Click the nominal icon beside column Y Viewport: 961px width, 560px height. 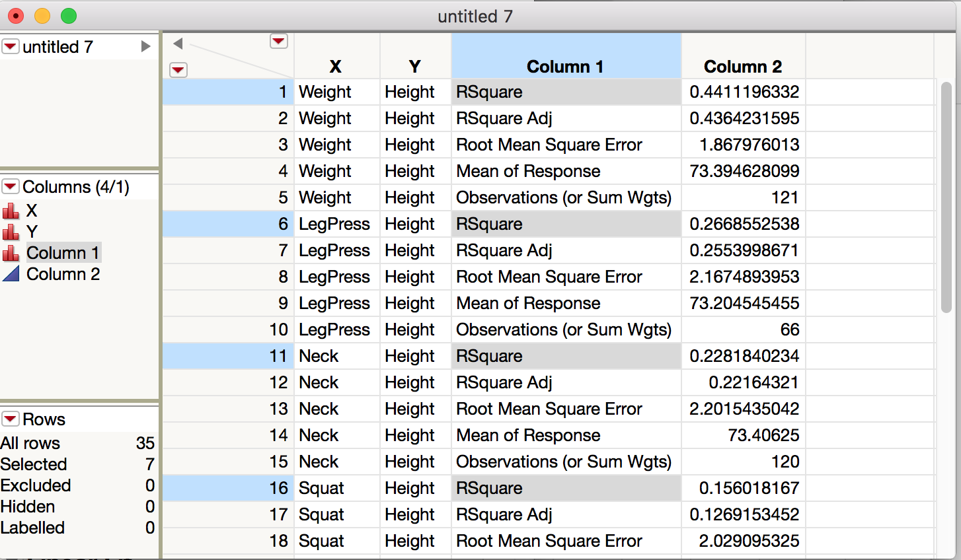tap(11, 232)
